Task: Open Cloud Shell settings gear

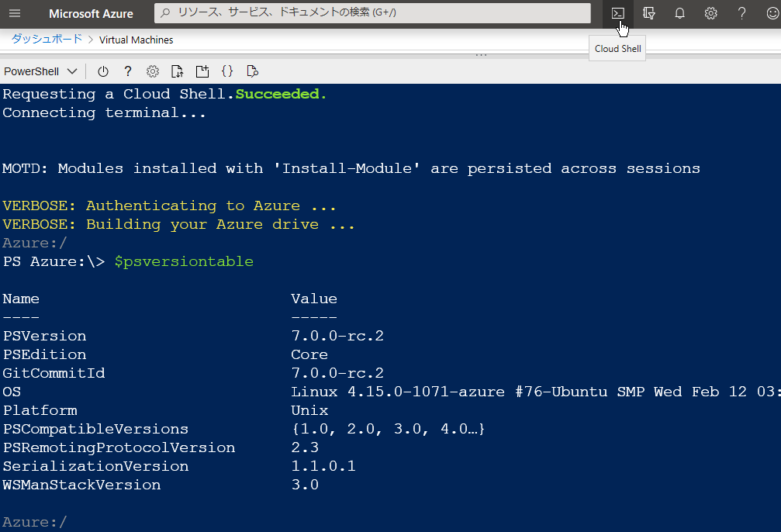Action: (152, 71)
